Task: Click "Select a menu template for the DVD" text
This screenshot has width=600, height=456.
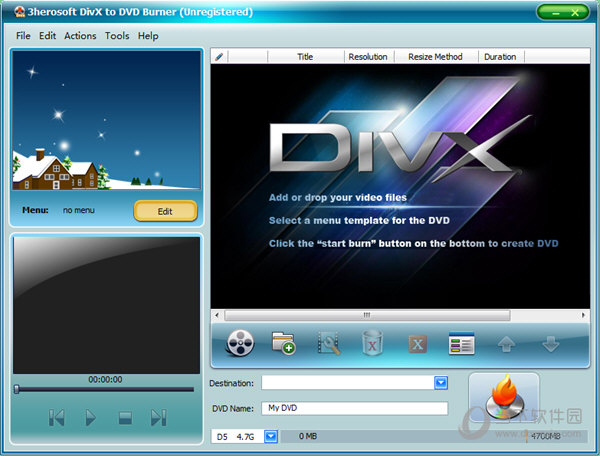Action: 359,220
